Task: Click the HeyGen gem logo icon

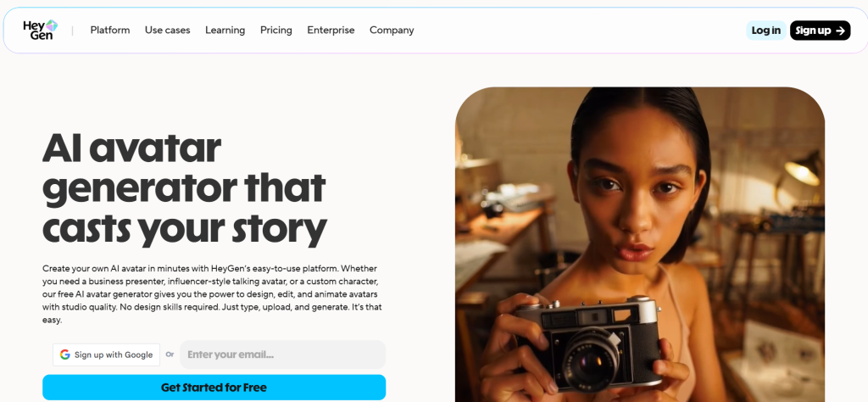Action: pos(52,25)
